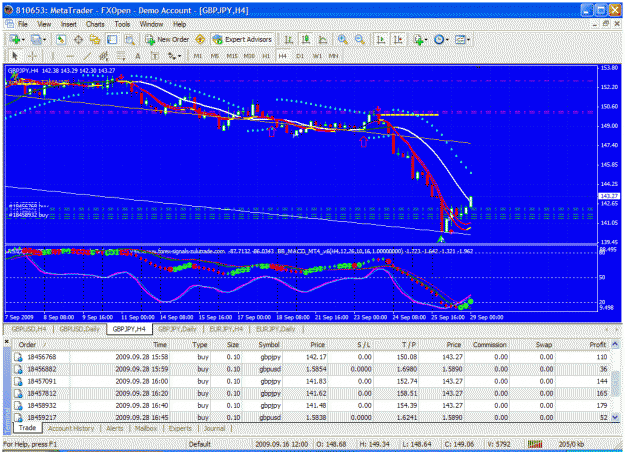This screenshot has height=452, width=625.
Task: Open the Navigator folder icon
Action: click(x=95, y=39)
